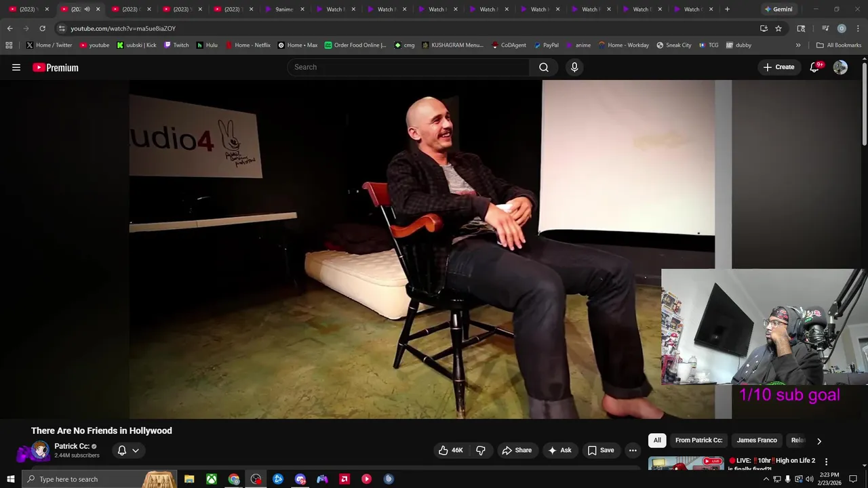Viewport: 868px width, 488px height.
Task: Start voice search with microphone icon
Action: [x=574, y=67]
